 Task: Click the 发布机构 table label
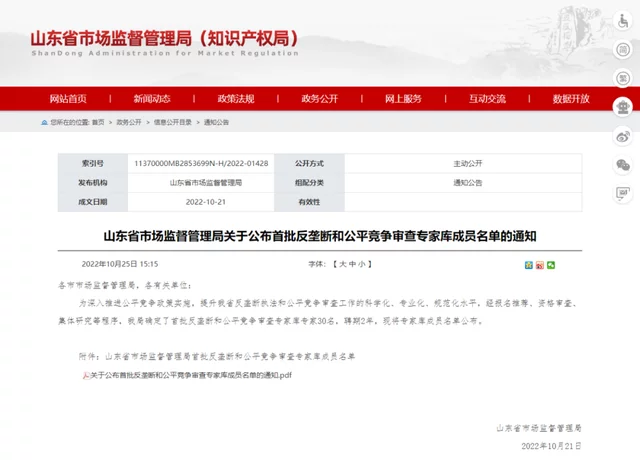tap(93, 183)
